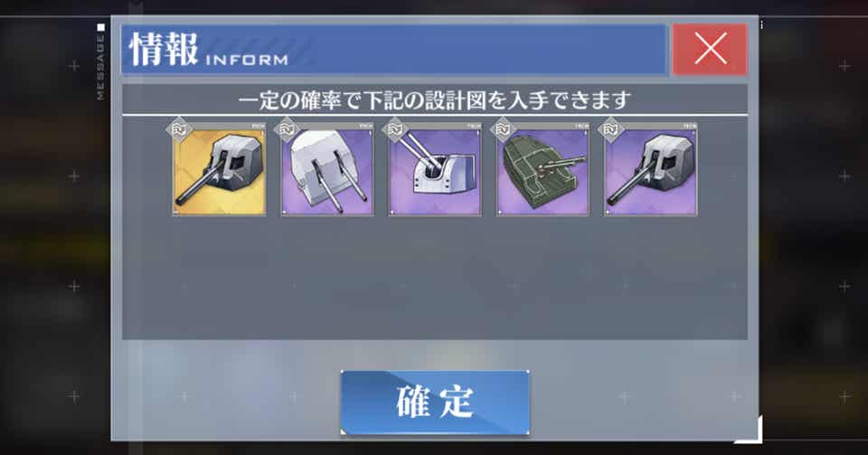Tap faction emblem on open-mount gun blueprint

[x=395, y=130]
